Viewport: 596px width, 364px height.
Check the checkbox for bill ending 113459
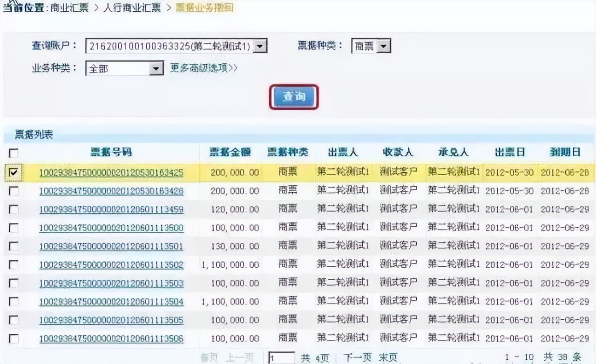tap(14, 209)
